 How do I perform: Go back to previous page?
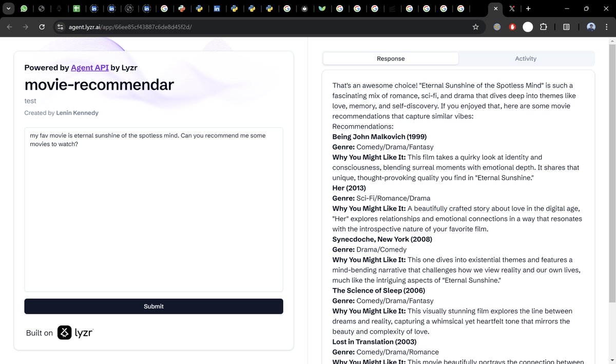[9, 27]
